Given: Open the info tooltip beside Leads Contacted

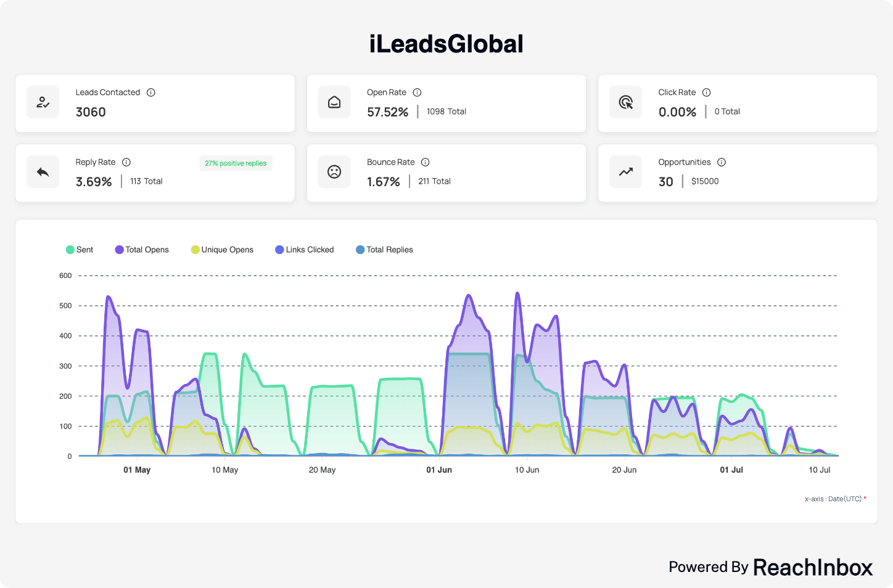Looking at the screenshot, I should 151,92.
